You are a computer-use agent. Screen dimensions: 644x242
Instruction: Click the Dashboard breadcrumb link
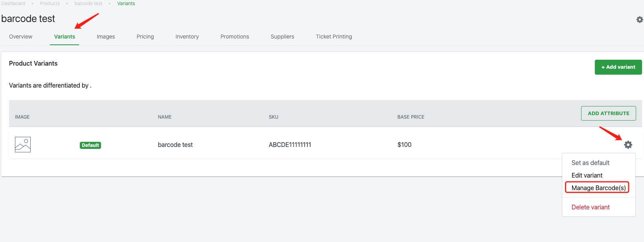pos(13,4)
